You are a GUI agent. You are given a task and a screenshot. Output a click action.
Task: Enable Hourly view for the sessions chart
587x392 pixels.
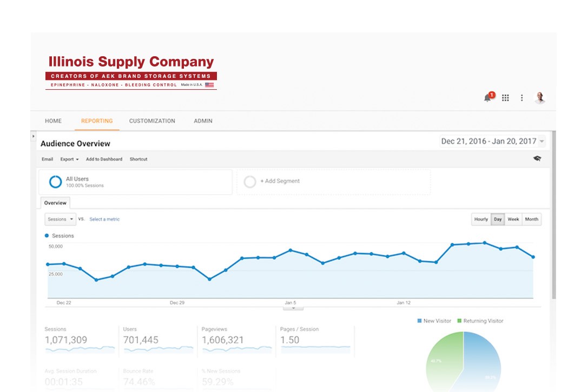coord(480,219)
